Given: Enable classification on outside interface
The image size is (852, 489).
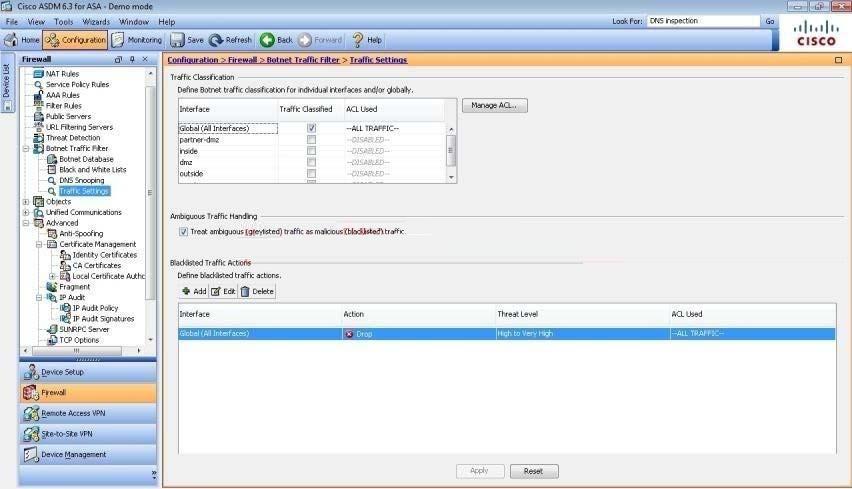Looking at the screenshot, I should tap(311, 174).
